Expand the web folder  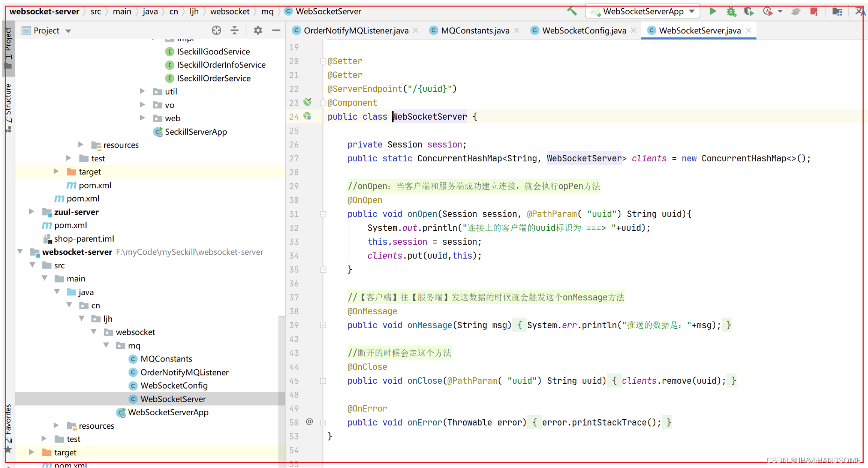[143, 118]
